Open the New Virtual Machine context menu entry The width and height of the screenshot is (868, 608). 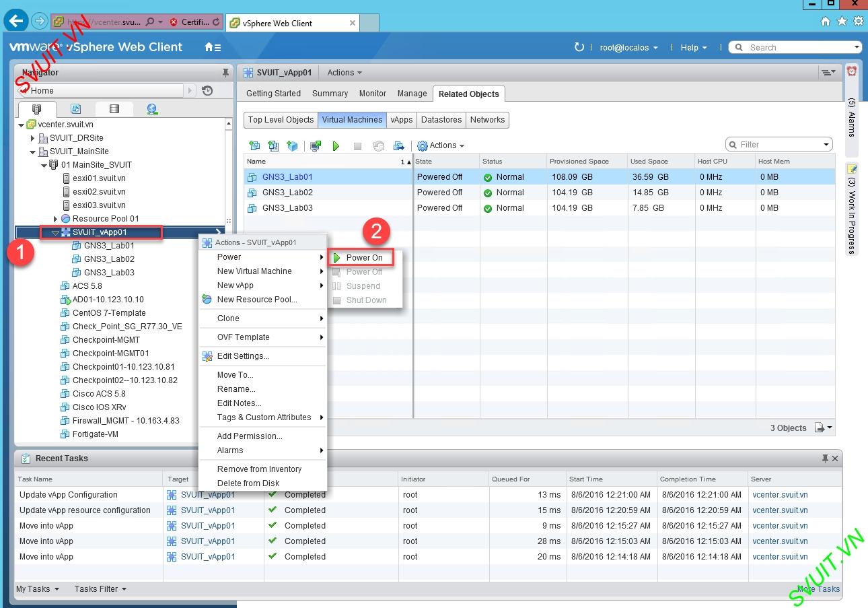point(262,271)
